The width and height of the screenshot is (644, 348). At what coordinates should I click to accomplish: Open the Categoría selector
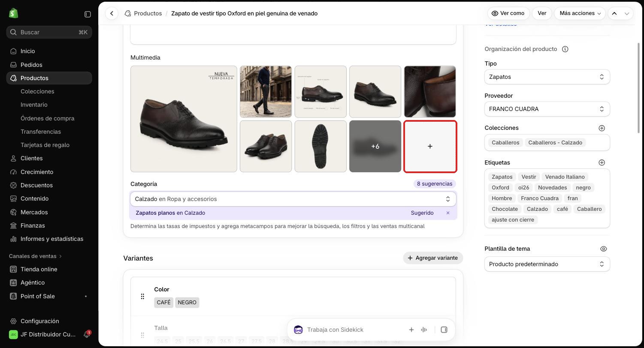click(293, 199)
